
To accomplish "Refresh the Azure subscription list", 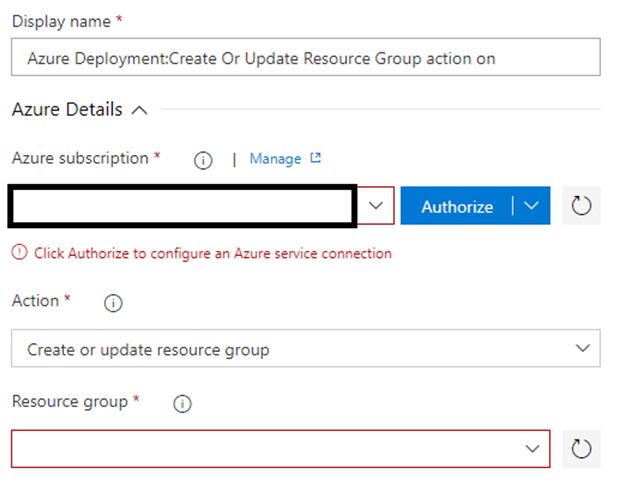I will (x=581, y=206).
